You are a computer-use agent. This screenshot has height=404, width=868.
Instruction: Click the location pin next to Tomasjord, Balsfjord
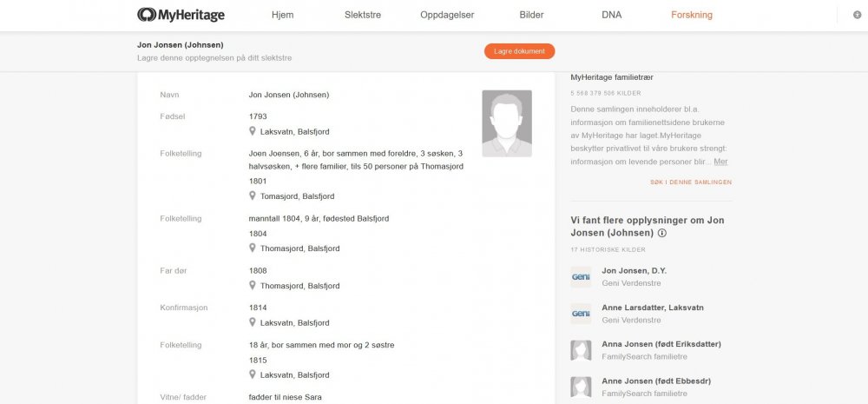(x=253, y=195)
